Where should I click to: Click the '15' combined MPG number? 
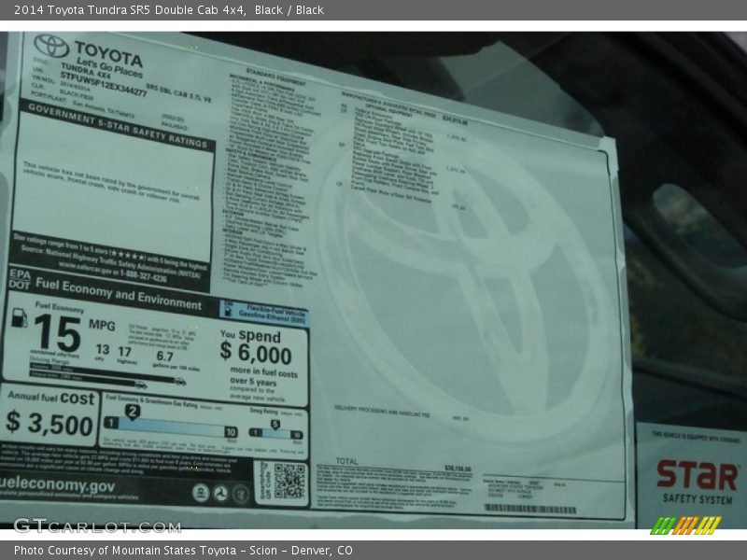click(57, 334)
